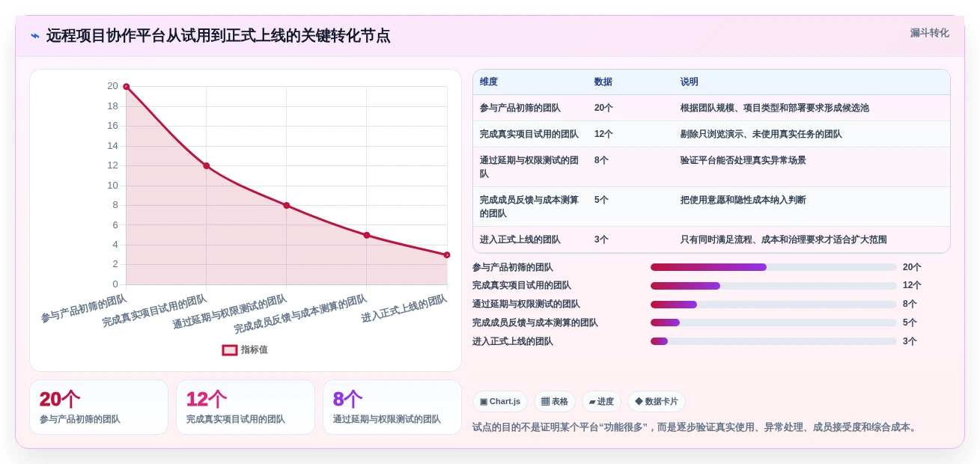Click the lightning icon beside the title

[35, 36]
